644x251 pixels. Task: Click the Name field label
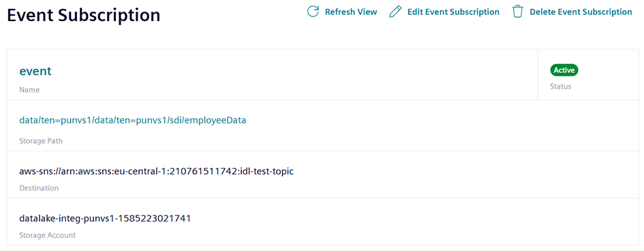(x=29, y=89)
